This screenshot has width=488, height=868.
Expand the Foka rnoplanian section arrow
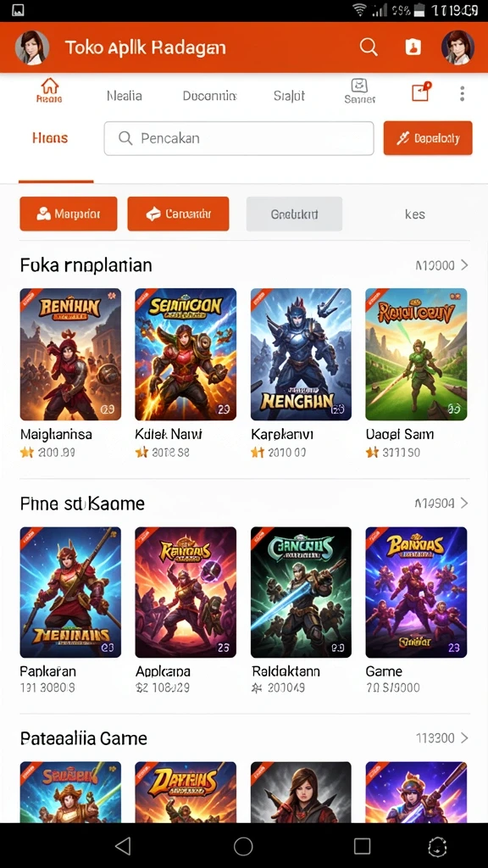point(463,265)
